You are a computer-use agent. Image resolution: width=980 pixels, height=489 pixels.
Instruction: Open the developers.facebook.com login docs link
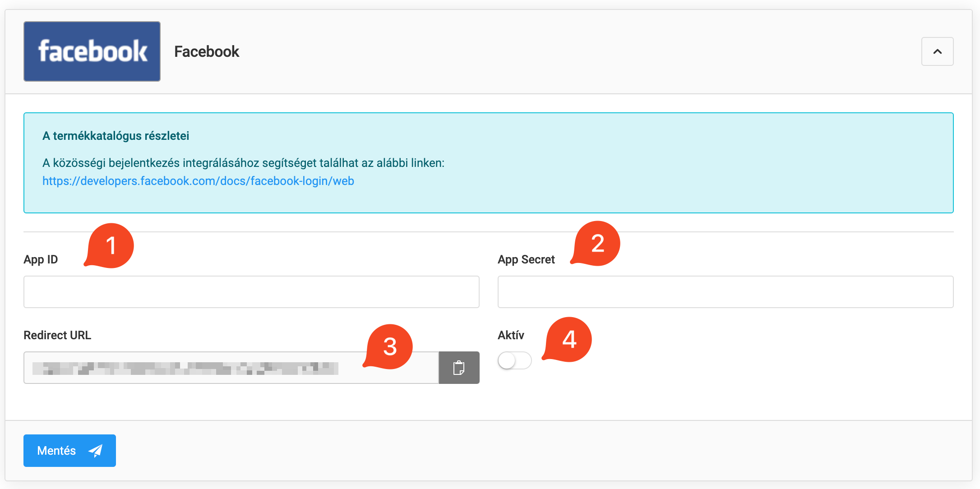(198, 181)
